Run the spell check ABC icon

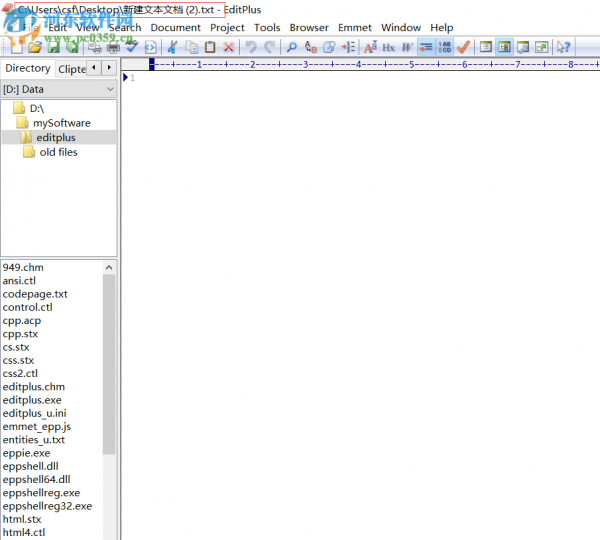(132, 47)
